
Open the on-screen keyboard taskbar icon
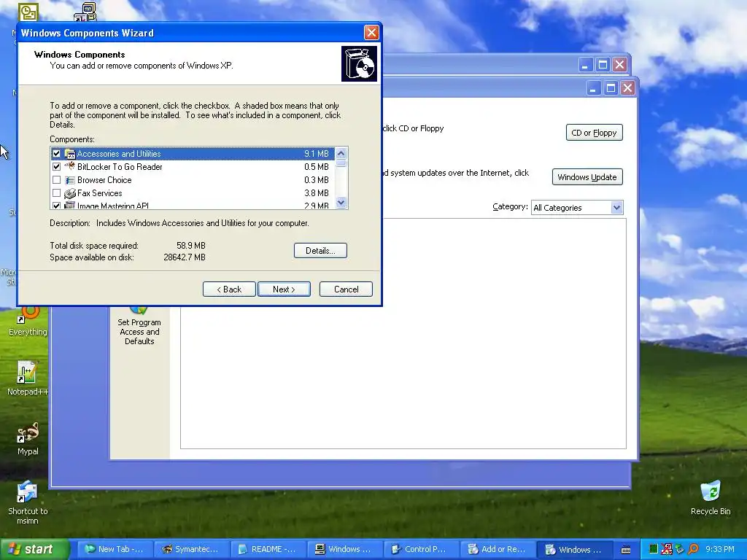coord(626,550)
